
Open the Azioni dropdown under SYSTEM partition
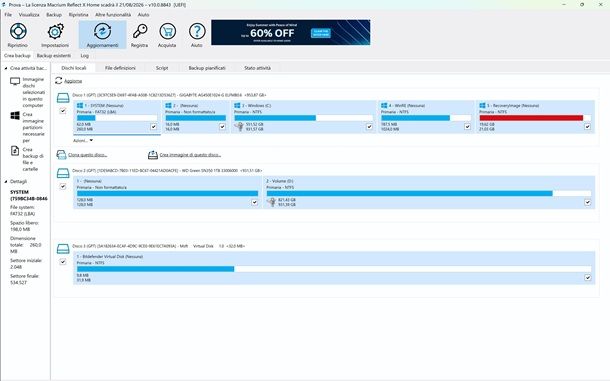tap(83, 140)
